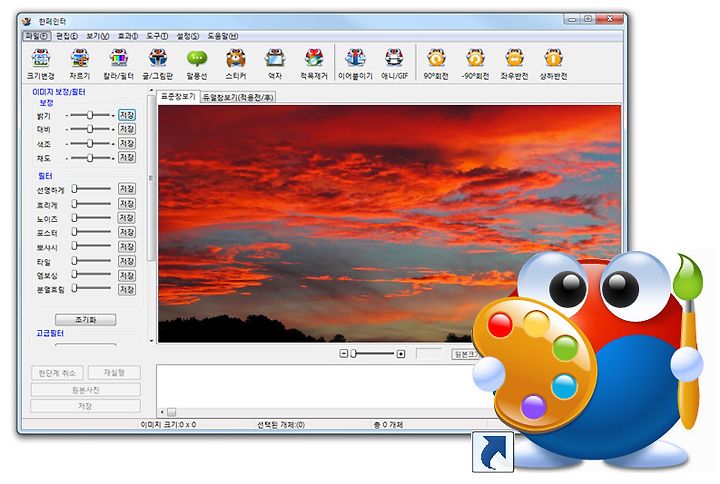720x484 pixels.
Task: Open the 도움말(H) menu
Action: pyautogui.click(x=223, y=36)
